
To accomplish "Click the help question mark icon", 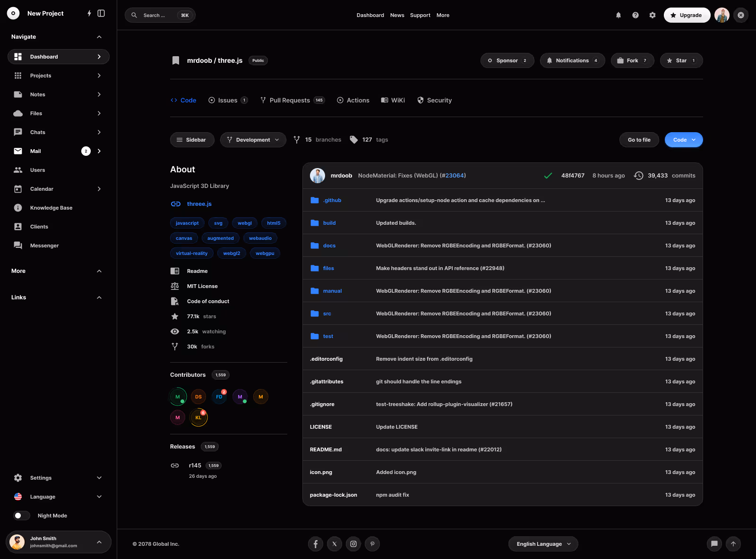I will 636,15.
